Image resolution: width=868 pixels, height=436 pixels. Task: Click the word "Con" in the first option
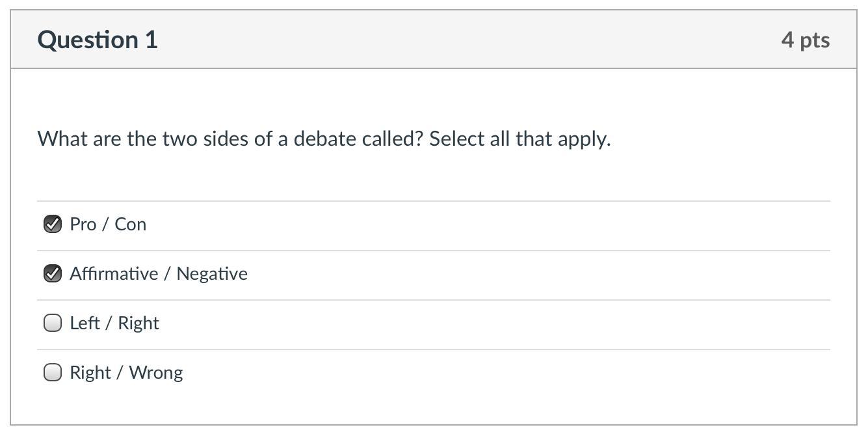point(131,224)
